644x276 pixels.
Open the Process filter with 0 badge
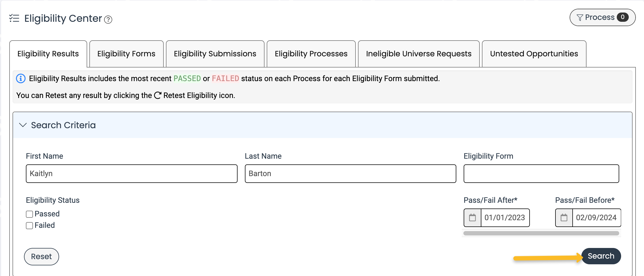pos(602,17)
